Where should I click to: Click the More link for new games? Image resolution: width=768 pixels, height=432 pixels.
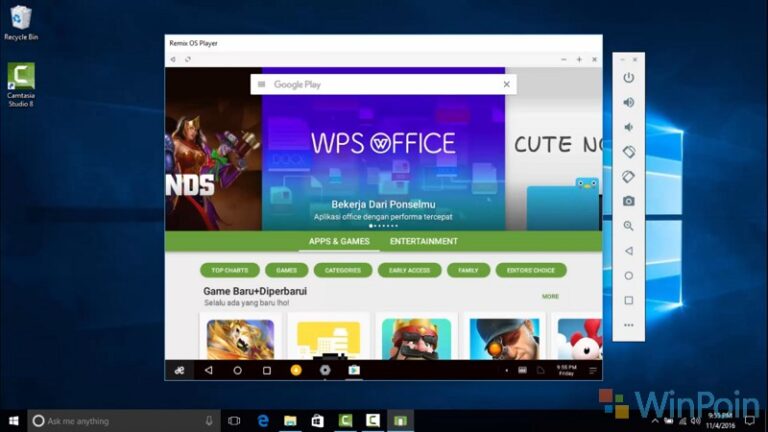pos(550,296)
